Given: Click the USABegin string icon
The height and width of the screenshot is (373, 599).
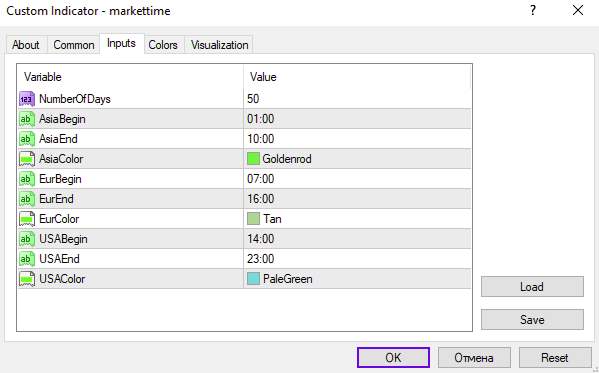Looking at the screenshot, I should click(27, 239).
